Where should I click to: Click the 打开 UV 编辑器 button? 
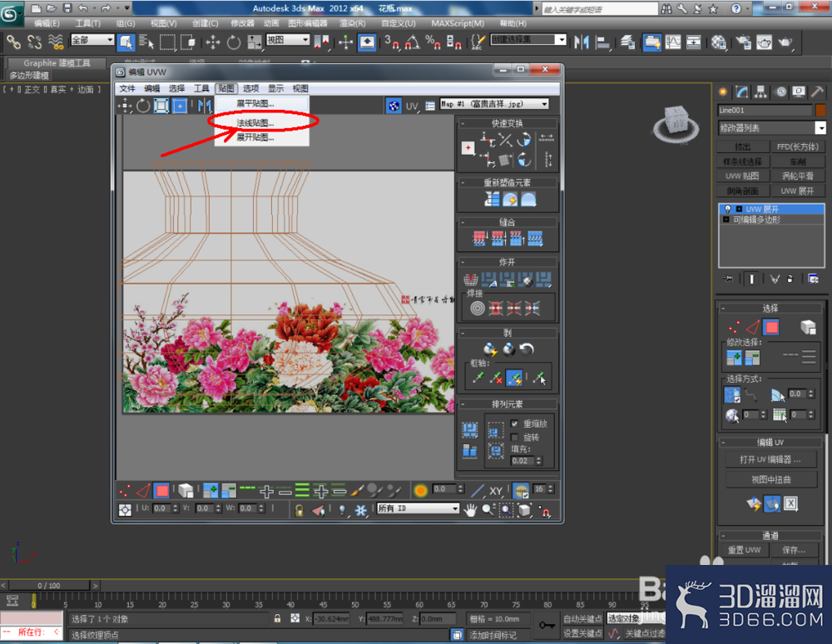[771, 459]
